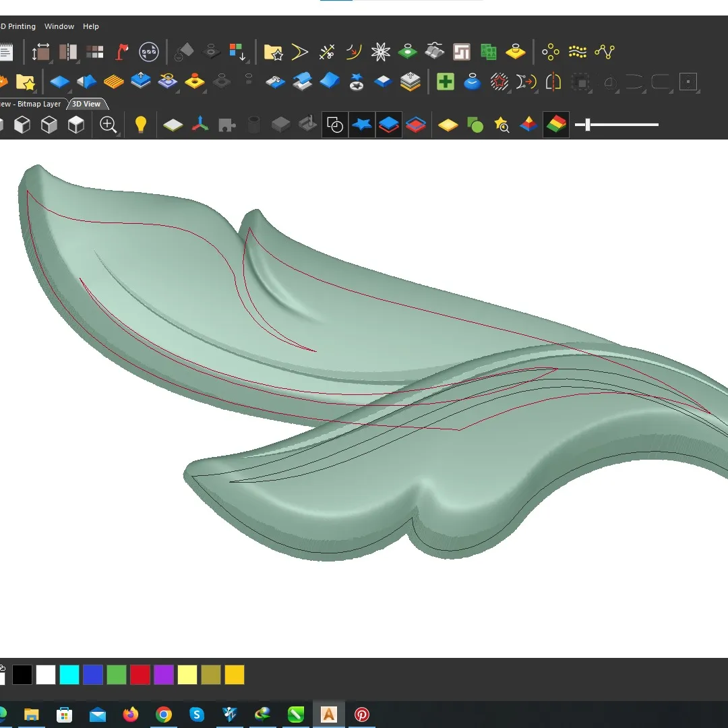728x728 pixels.
Task: Open the Window menu
Action: pos(59,26)
